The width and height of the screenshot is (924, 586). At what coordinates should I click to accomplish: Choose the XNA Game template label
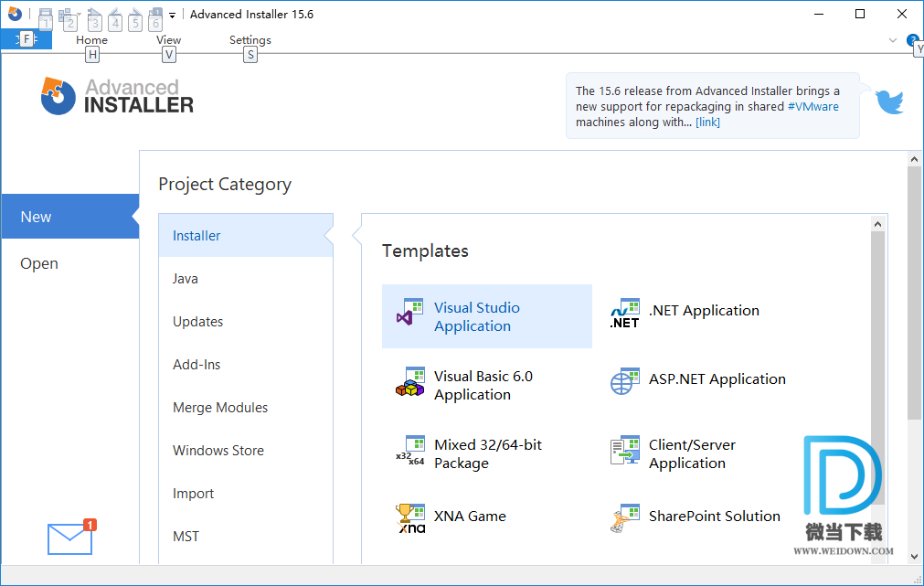471,517
